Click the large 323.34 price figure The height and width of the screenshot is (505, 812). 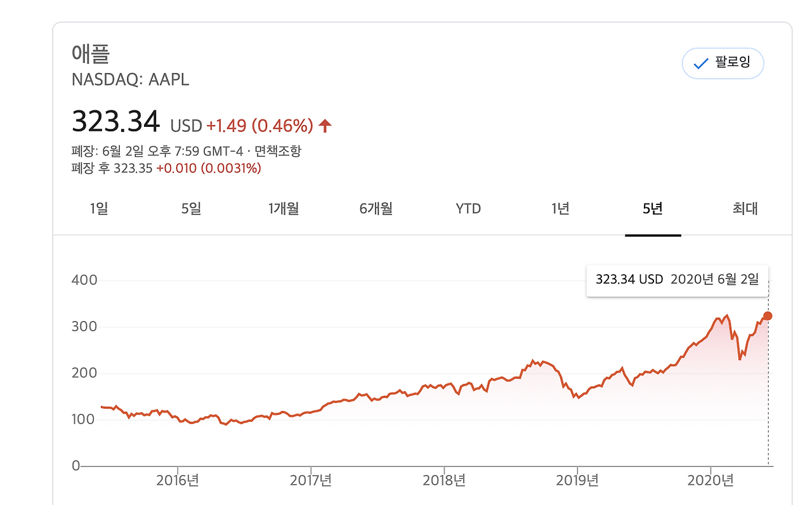[x=116, y=121]
